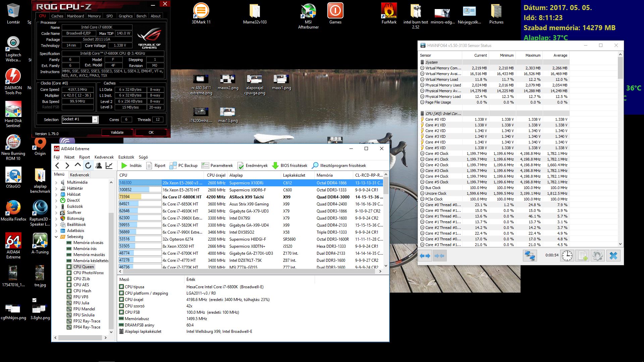Screen dimensions: 644x362
Task: Switch to SPD tab in CPU-Z
Action: click(110, 16)
